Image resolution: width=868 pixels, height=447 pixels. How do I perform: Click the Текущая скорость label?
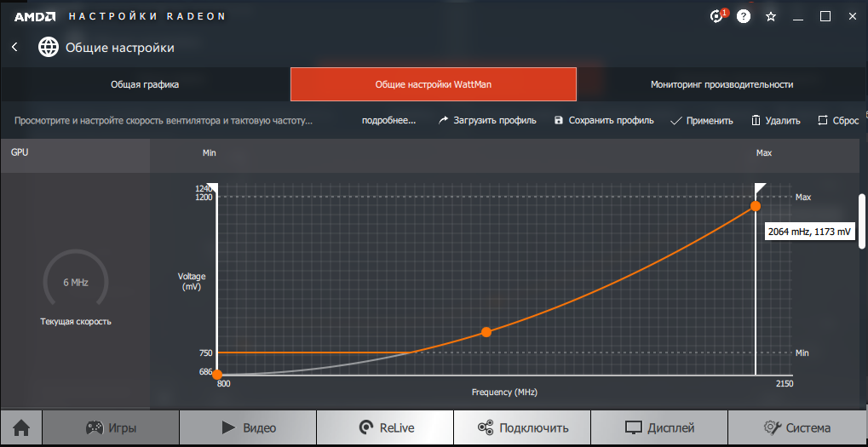coord(76,322)
